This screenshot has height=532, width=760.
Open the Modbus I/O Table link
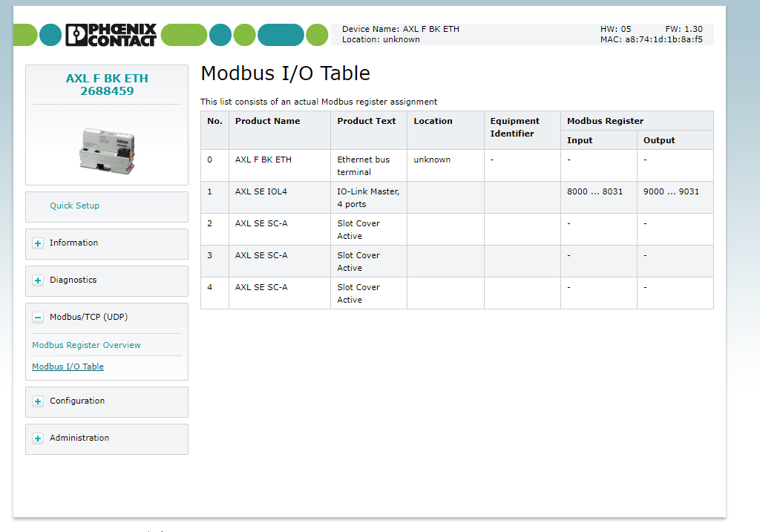pyautogui.click(x=68, y=367)
